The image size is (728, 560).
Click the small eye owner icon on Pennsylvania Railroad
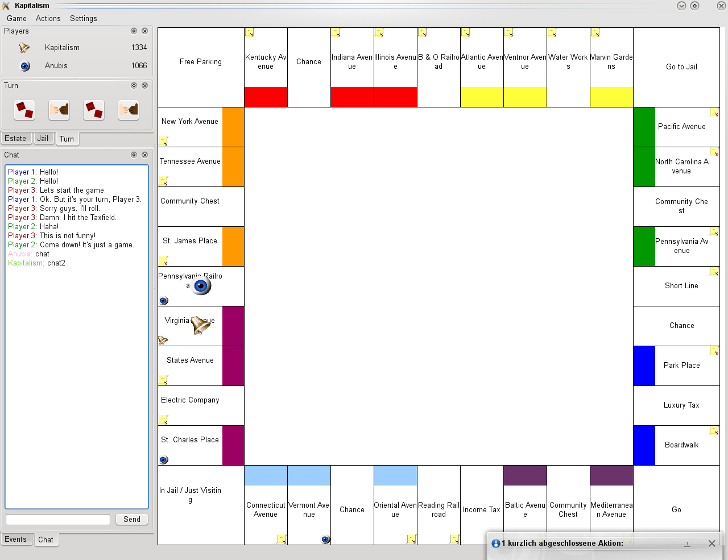pos(164,300)
